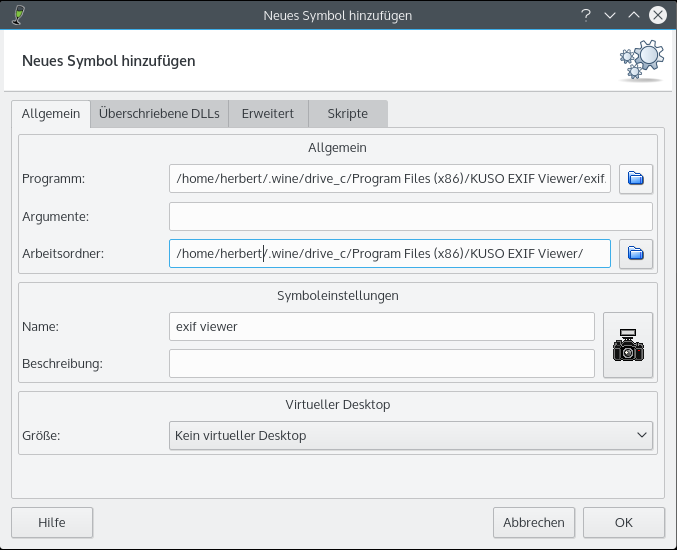Screen dimensions: 677x550
Task: Click the folder icon beside Programm field
Action: pyautogui.click(x=635, y=179)
